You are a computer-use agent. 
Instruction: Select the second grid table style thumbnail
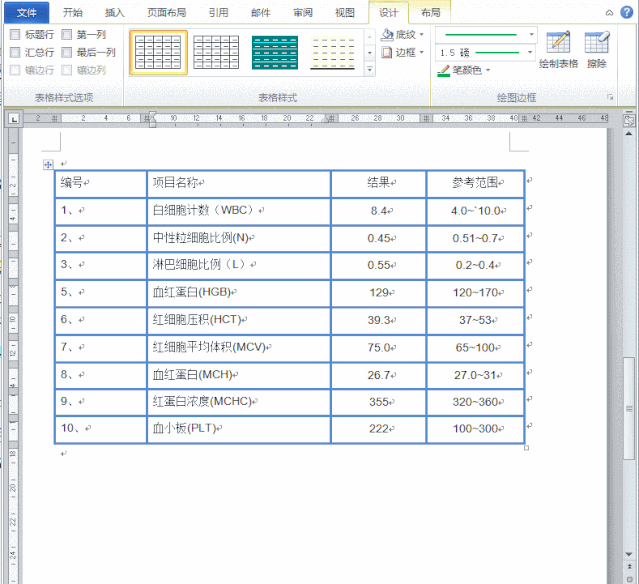(216, 53)
